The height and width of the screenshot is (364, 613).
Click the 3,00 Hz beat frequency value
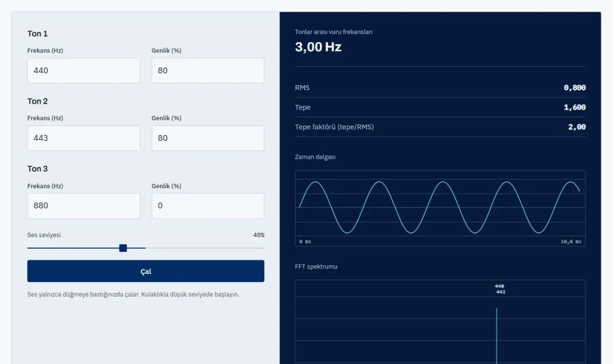point(318,47)
